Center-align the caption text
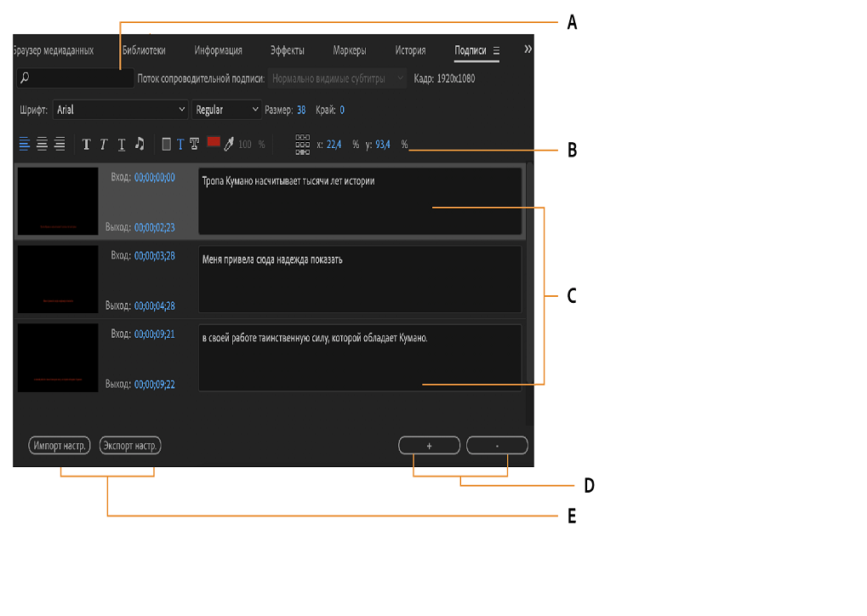The image size is (867, 616). click(x=42, y=145)
